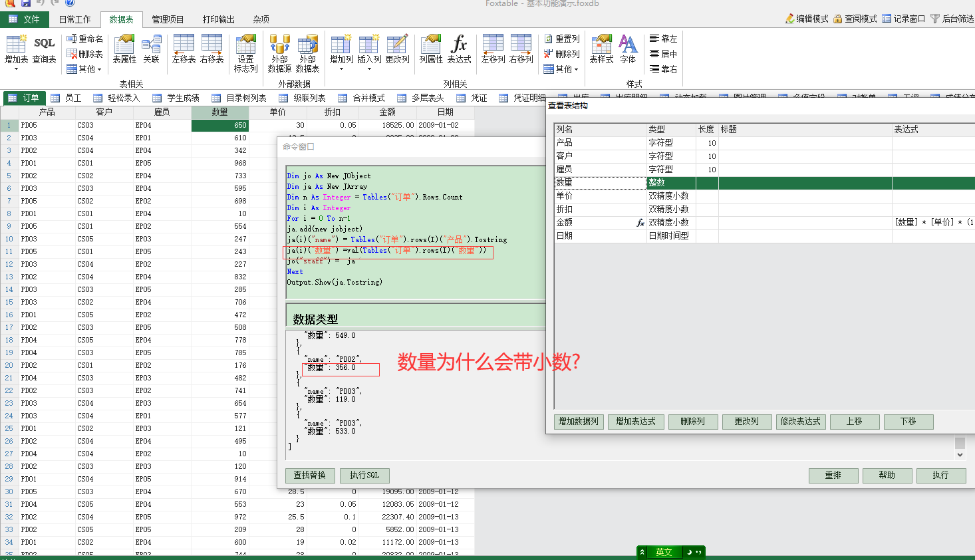Screen dimensions: 975x560
Task: Expand the 增加表 dropdown arrow
Action: point(16,69)
